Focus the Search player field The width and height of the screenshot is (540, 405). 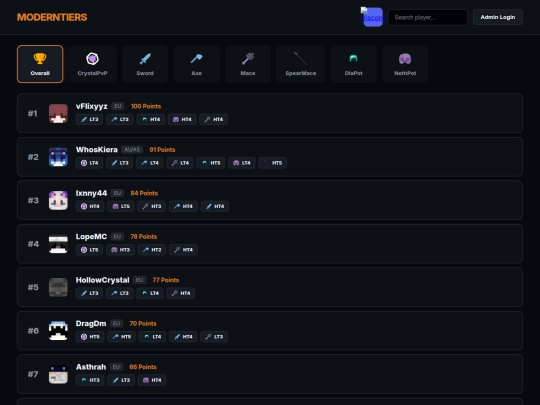(x=428, y=17)
